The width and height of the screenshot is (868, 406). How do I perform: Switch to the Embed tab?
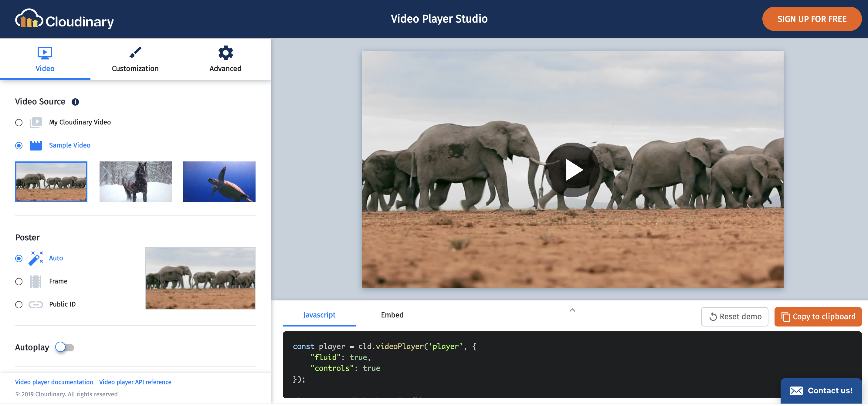[392, 315]
